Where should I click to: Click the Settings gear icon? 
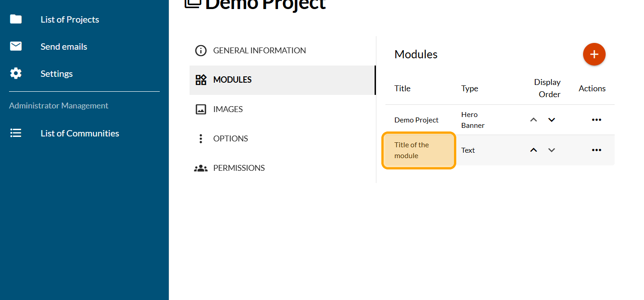click(16, 73)
